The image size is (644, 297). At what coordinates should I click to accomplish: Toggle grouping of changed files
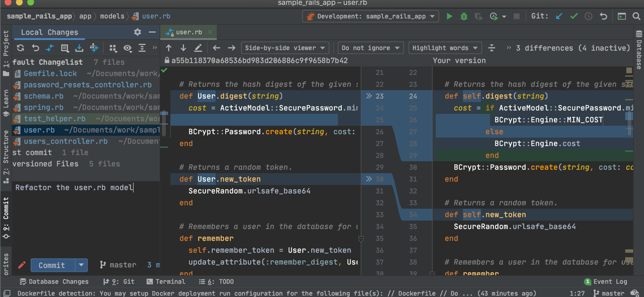[113, 48]
